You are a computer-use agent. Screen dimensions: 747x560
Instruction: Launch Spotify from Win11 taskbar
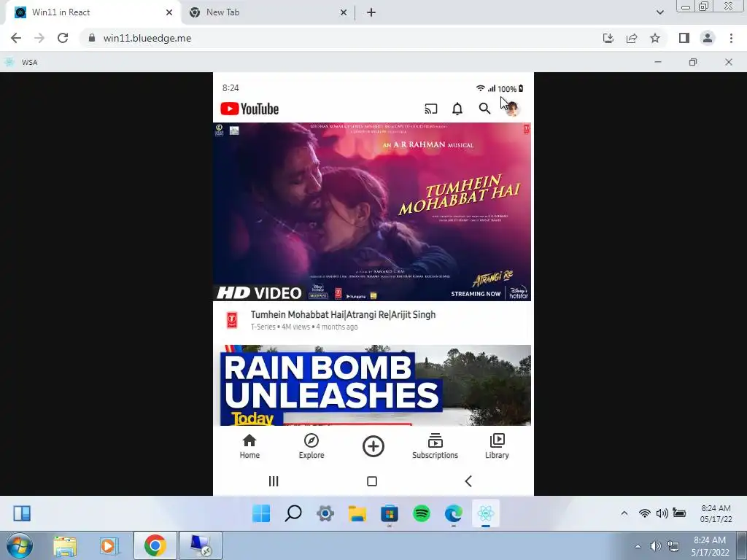click(x=422, y=513)
